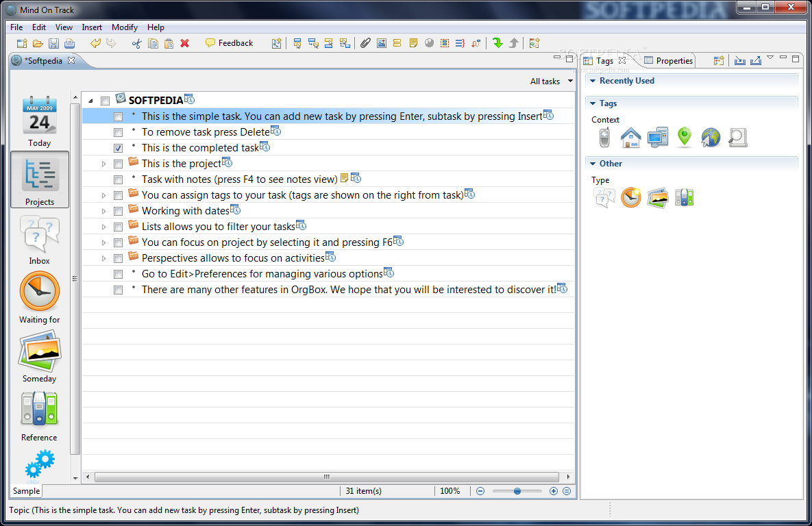Open the Today calendar view
The height and width of the screenshot is (526, 812).
click(x=39, y=122)
